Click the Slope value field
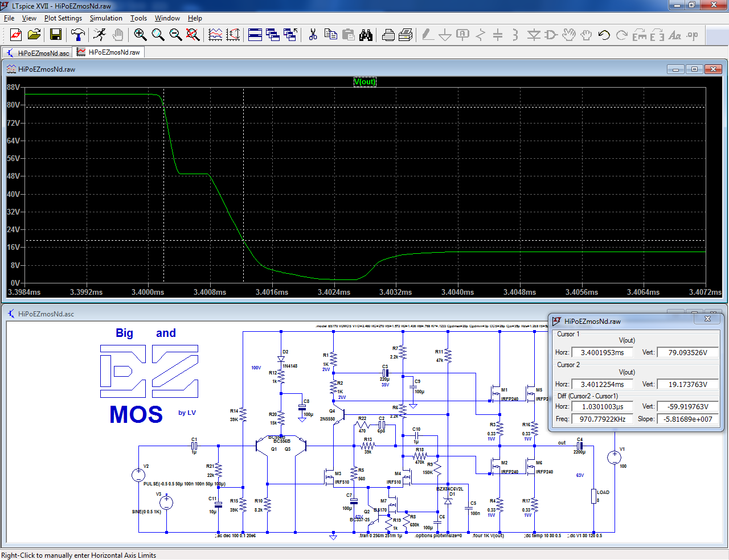Viewport: 729px width, 560px height. (687, 419)
